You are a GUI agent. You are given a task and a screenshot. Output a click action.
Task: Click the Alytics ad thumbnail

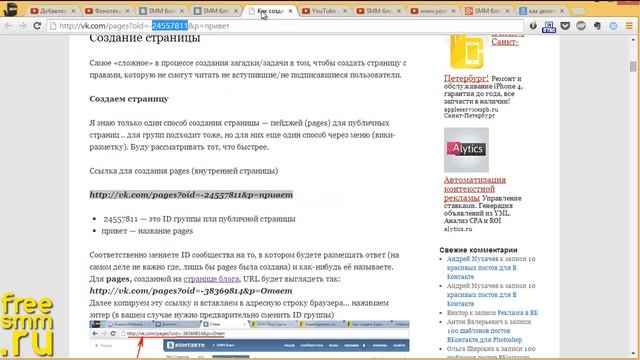[x=466, y=150]
